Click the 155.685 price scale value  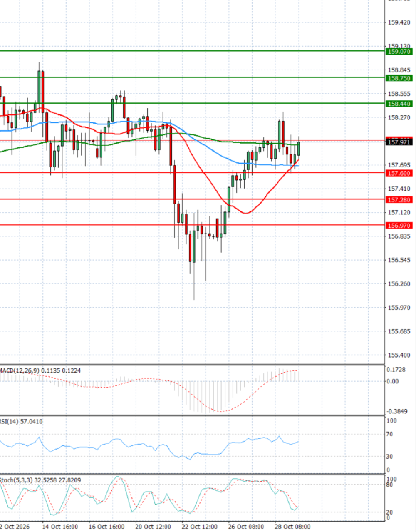pyautogui.click(x=399, y=331)
